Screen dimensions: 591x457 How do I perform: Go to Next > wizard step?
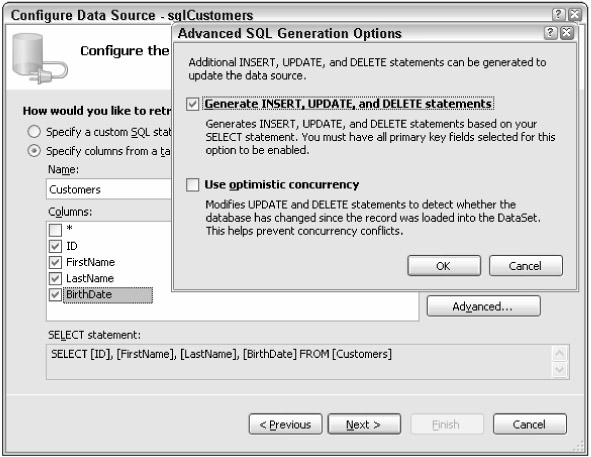tap(364, 425)
